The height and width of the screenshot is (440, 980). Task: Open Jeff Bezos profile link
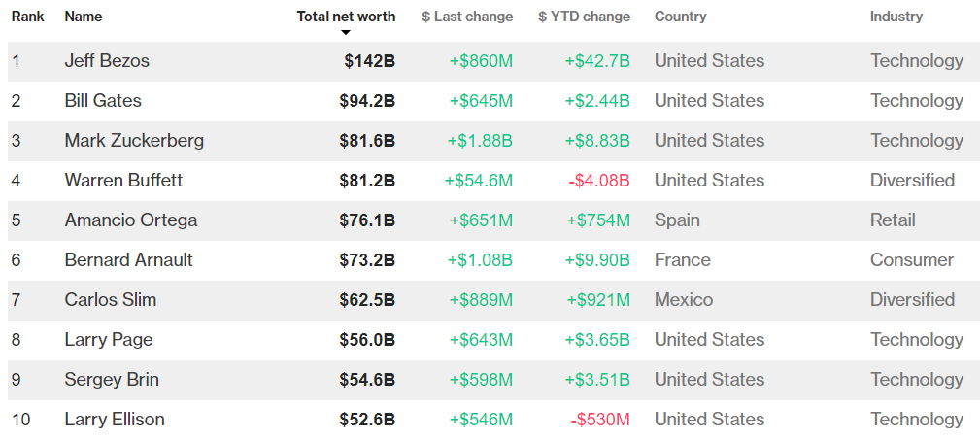point(107,61)
